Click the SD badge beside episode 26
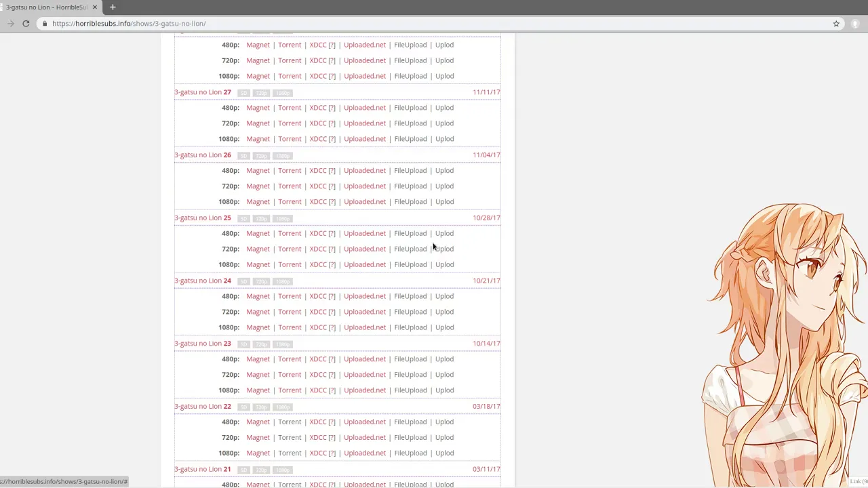868x488 pixels. click(243, 156)
